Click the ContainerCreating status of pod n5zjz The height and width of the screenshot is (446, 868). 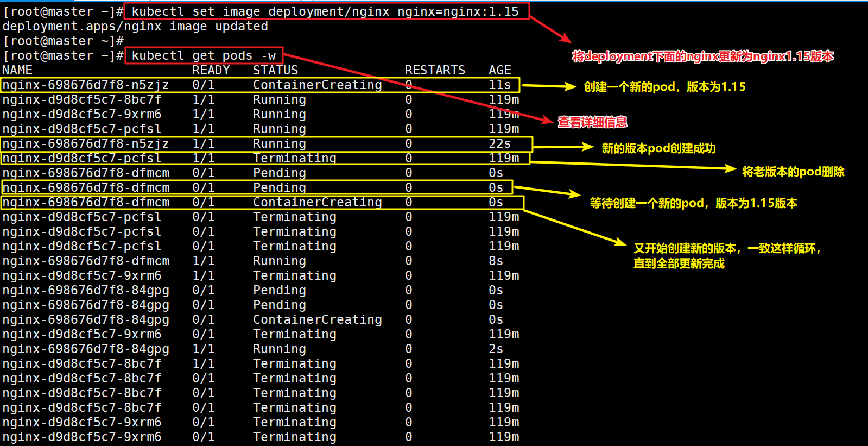[x=318, y=85]
